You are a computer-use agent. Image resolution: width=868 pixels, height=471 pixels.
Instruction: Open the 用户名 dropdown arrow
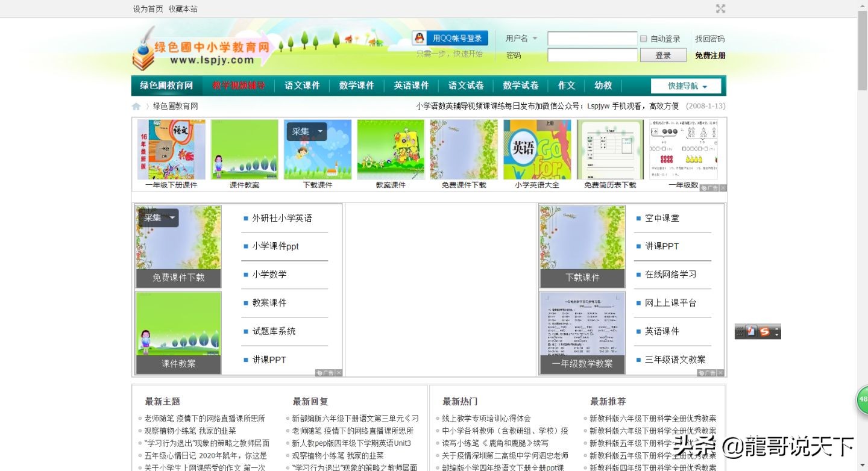(x=535, y=39)
